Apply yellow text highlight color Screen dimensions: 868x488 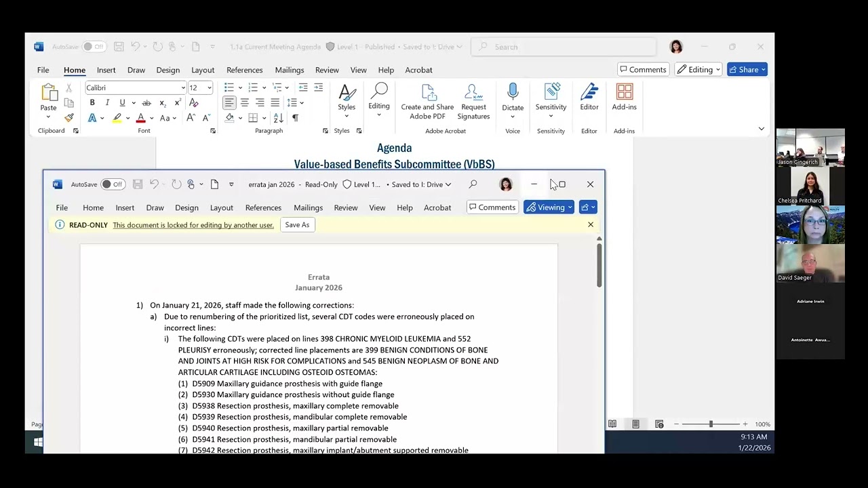pyautogui.click(x=117, y=118)
